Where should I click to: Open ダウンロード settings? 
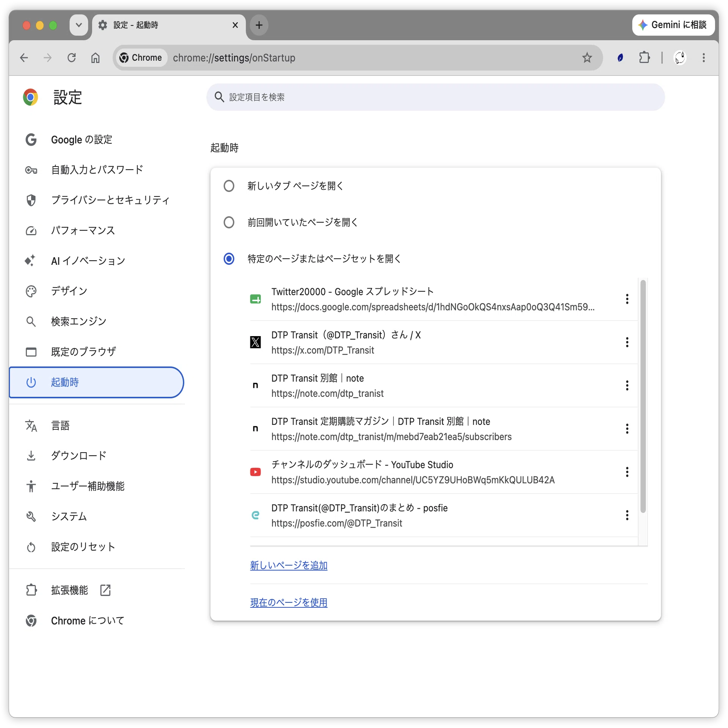(97, 456)
